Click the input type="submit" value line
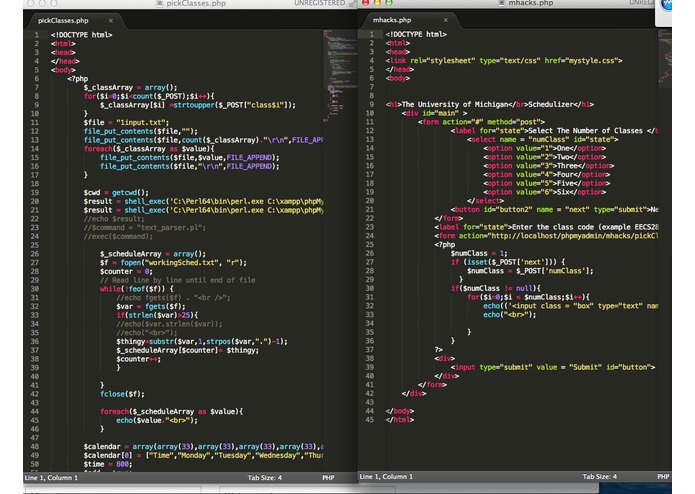 pyautogui.click(x=553, y=367)
